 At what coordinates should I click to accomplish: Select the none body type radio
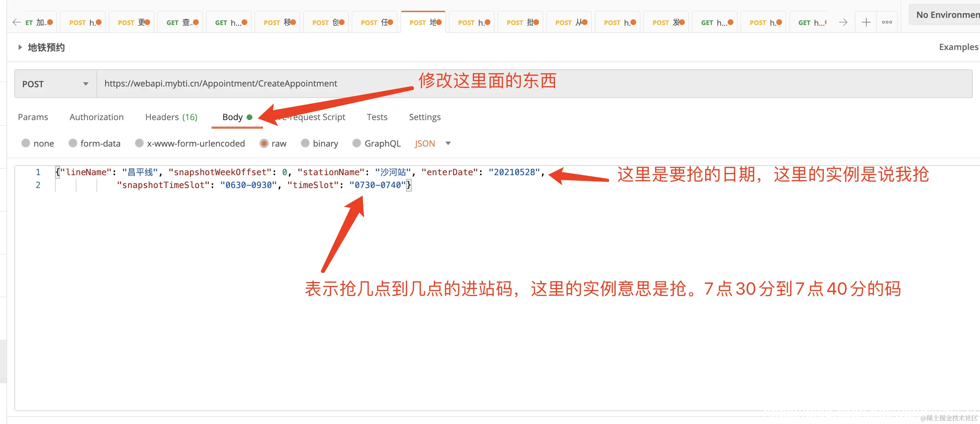(x=26, y=143)
